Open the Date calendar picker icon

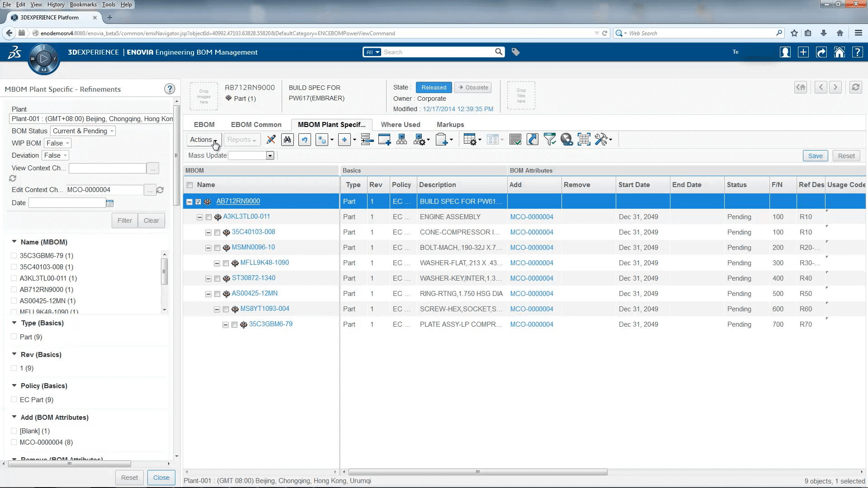tap(110, 203)
